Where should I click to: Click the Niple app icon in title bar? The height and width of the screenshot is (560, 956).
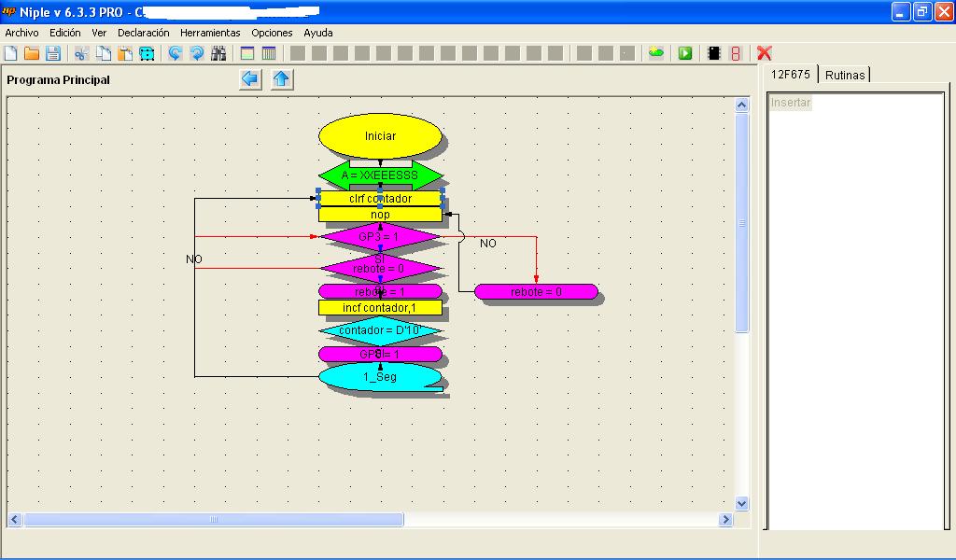(x=9, y=11)
